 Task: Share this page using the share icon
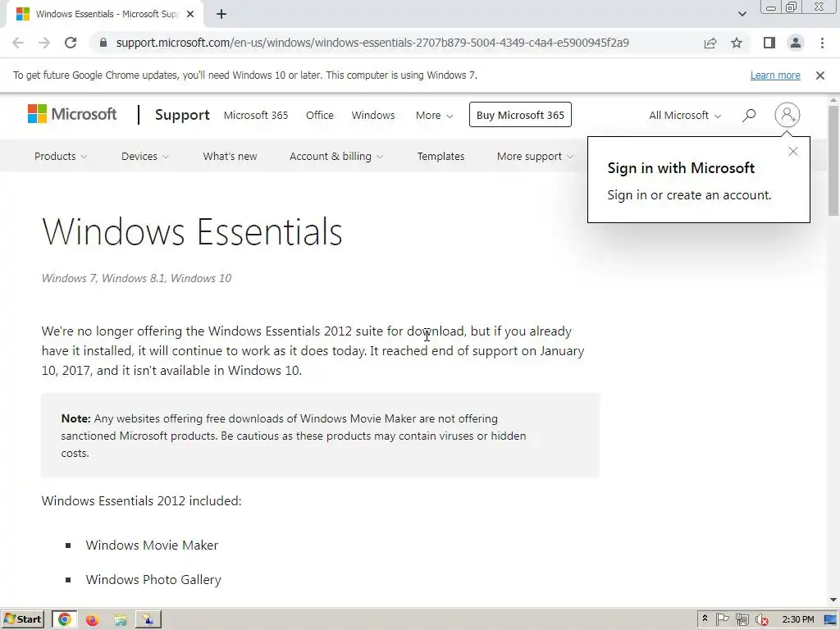pos(710,43)
